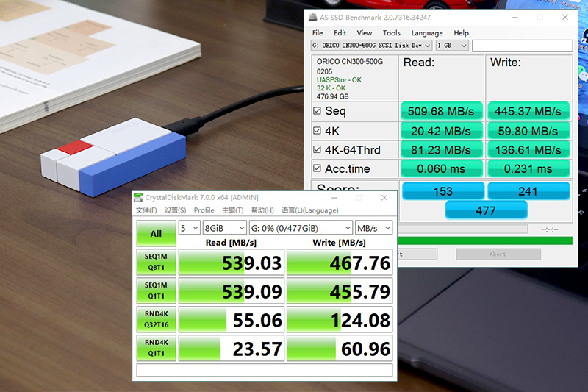
Task: Click the ORICO CN300-500G device name text
Action: (350, 62)
